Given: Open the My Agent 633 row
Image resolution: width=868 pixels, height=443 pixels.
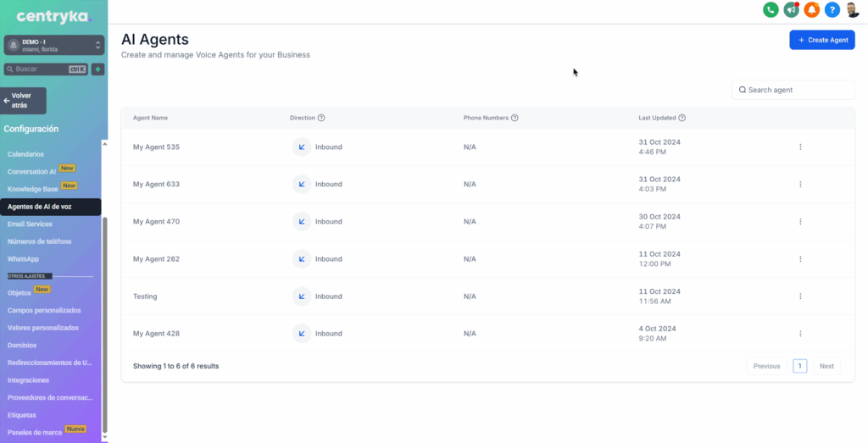Looking at the screenshot, I should coord(156,185).
